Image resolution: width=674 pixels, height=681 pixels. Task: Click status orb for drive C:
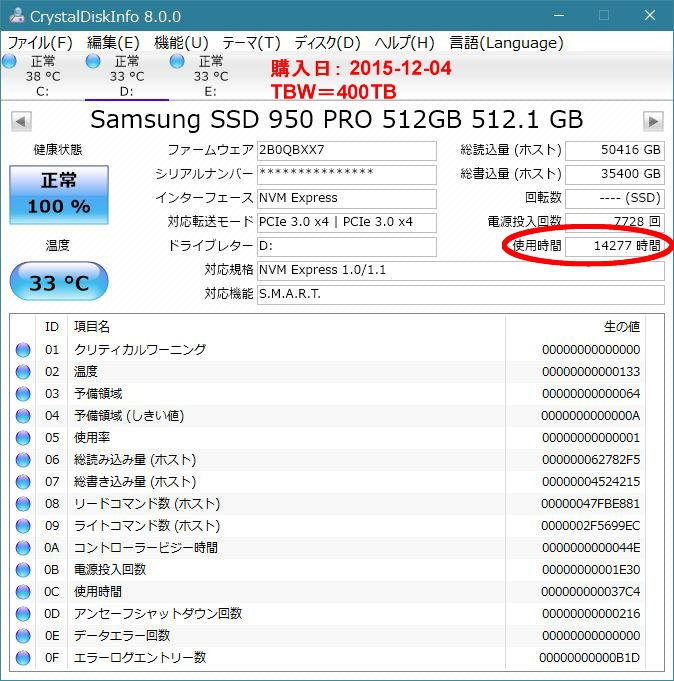pyautogui.click(x=9, y=62)
